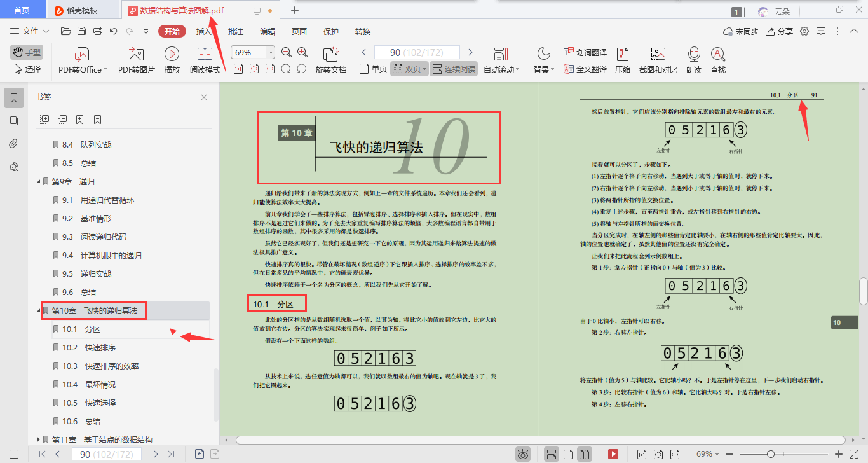Switch to the 保护 ribbon tab
Screen dimensions: 868x463
[331, 31]
